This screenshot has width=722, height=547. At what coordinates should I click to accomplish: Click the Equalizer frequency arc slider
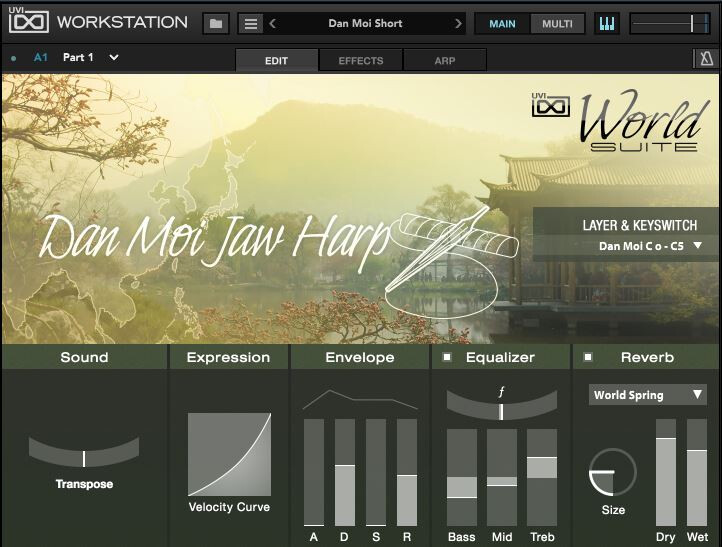(x=501, y=407)
